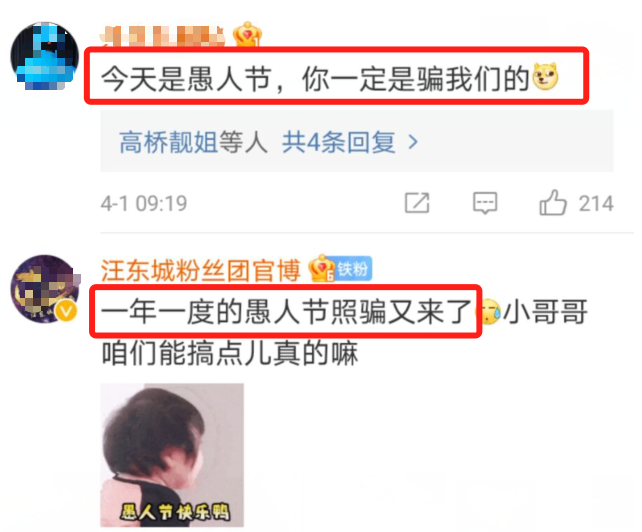642x532 pixels.
Task: Open the 共4条回复 replies link
Action: point(339,142)
